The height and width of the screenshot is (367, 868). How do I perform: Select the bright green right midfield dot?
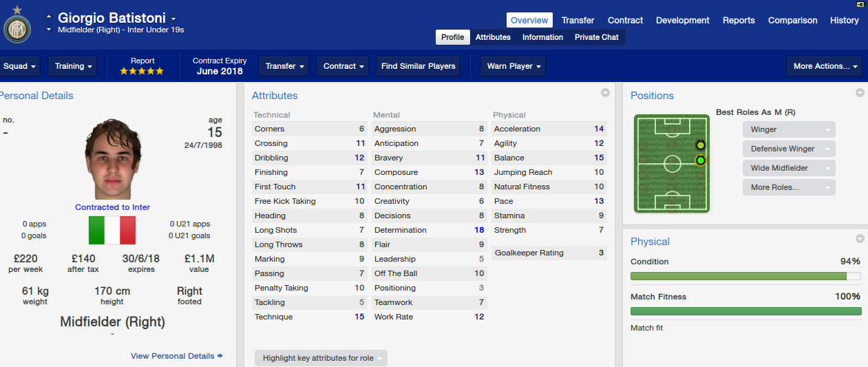(701, 160)
